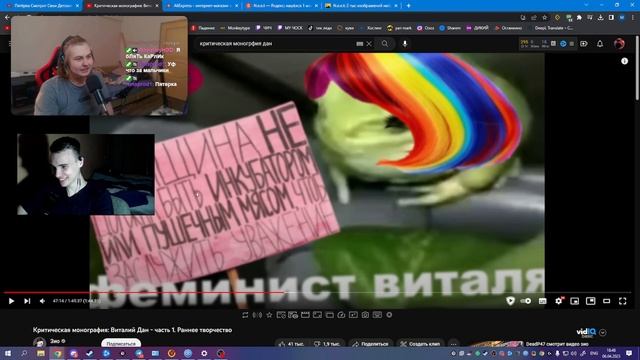
Task: Dislike the video with 1,9 тыс.
Action: (328, 344)
